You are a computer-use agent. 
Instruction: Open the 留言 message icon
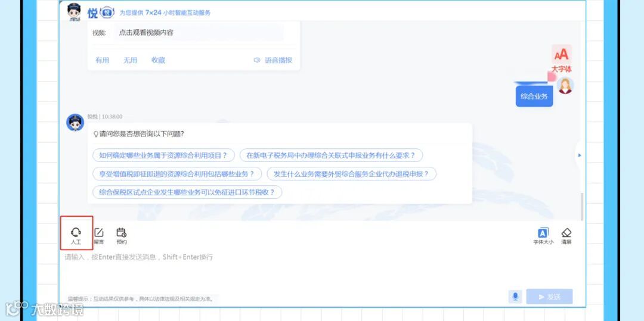pos(98,236)
